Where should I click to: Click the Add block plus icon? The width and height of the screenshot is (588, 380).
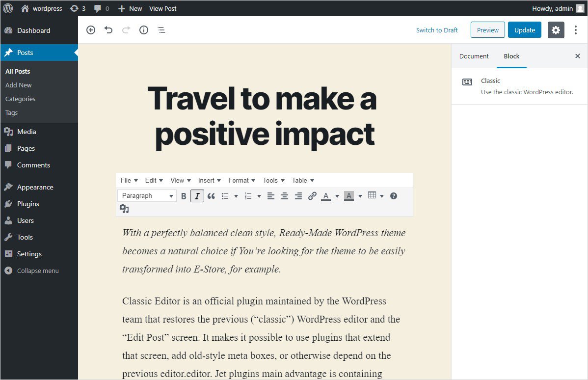click(x=91, y=30)
